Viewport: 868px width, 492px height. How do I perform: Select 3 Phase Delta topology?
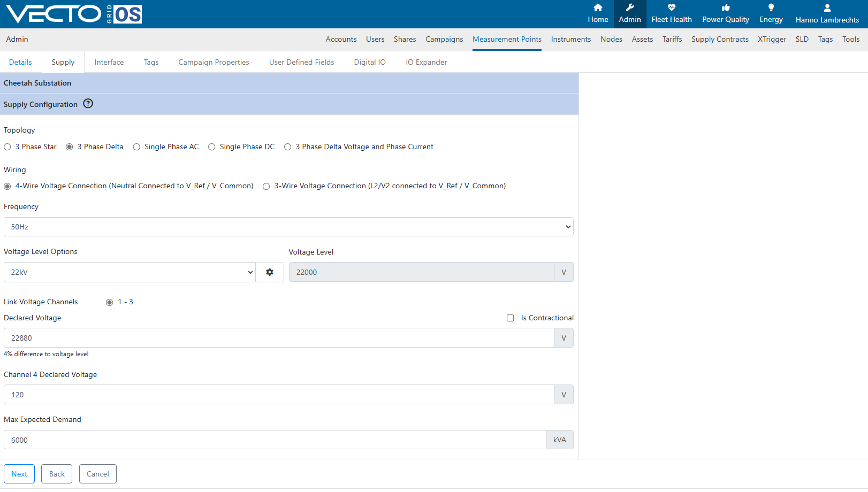pyautogui.click(x=70, y=147)
